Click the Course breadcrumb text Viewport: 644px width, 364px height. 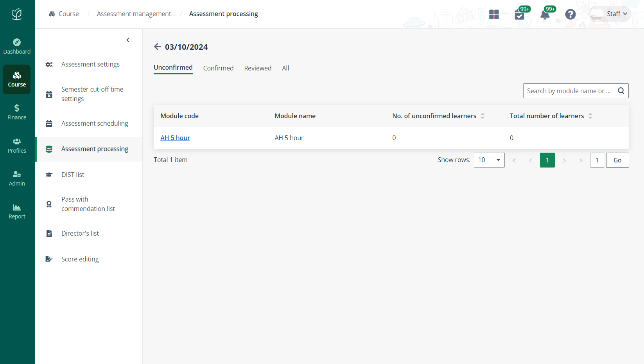pos(69,14)
